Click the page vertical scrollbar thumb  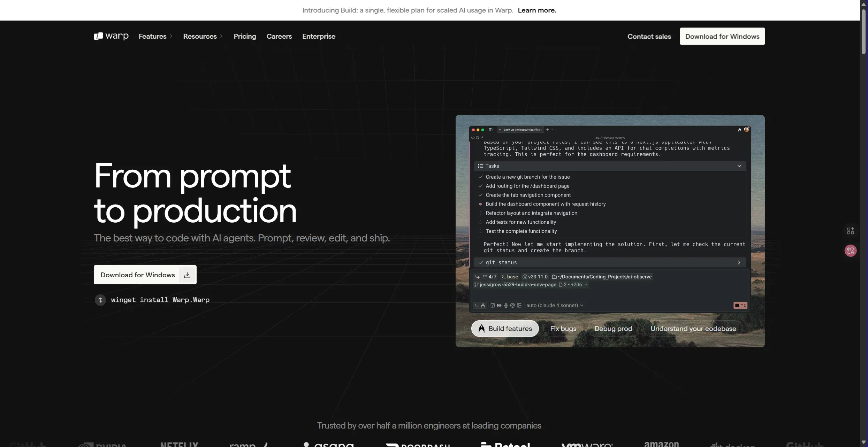863,31
